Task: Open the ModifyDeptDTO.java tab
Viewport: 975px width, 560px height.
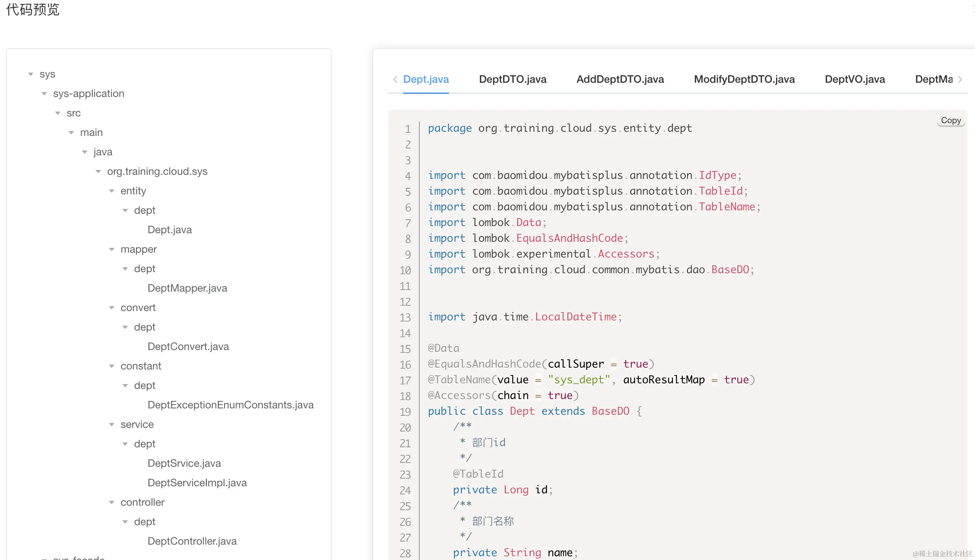Action: pos(744,79)
